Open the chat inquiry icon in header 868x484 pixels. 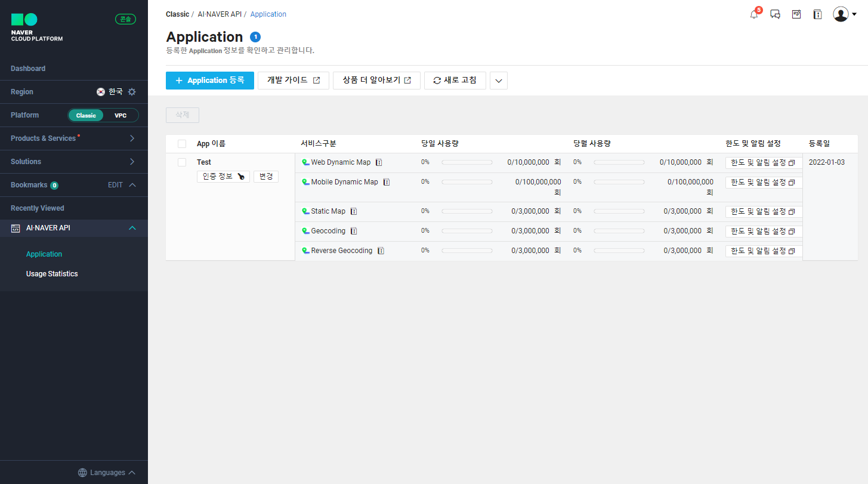click(x=776, y=14)
